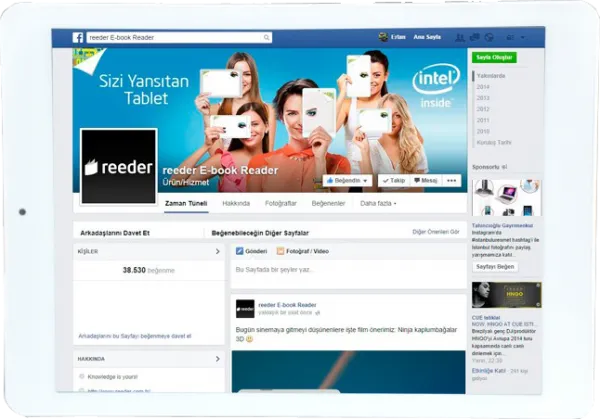The height and width of the screenshot is (419, 600).
Task: Open notifications globe icon
Action: tap(489, 37)
